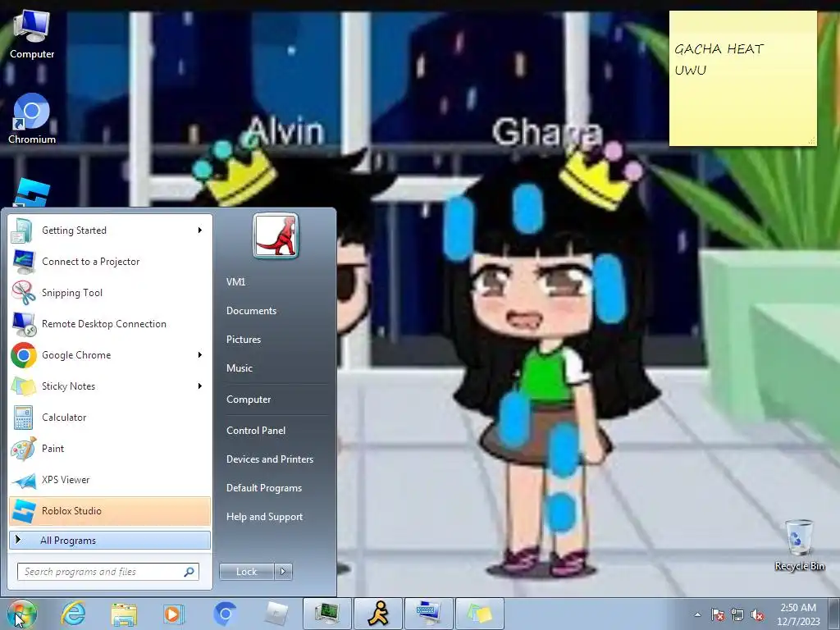Click the Remote Desktop Connection icon
This screenshot has height=630, width=840.
point(23,323)
